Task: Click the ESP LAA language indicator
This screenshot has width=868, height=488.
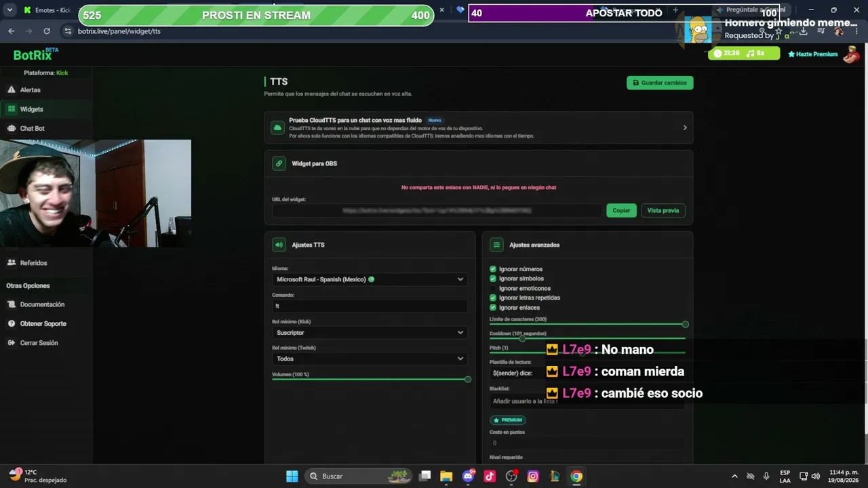Action: coord(785,476)
